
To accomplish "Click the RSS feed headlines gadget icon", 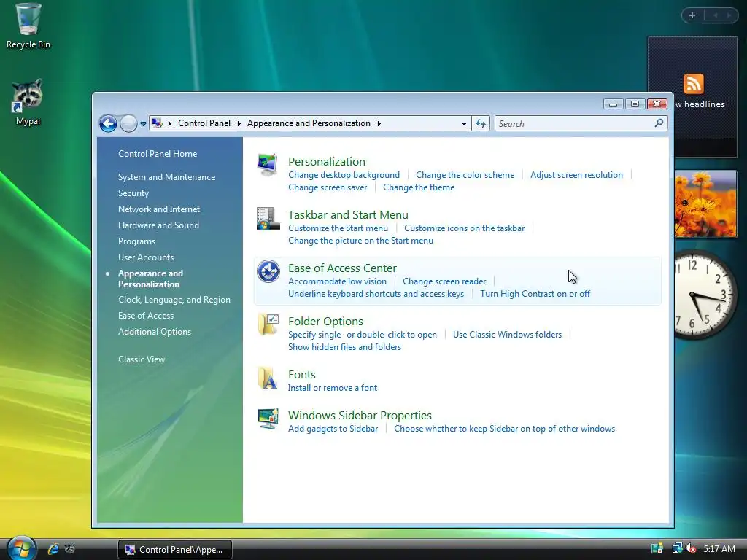I will pyautogui.click(x=693, y=84).
